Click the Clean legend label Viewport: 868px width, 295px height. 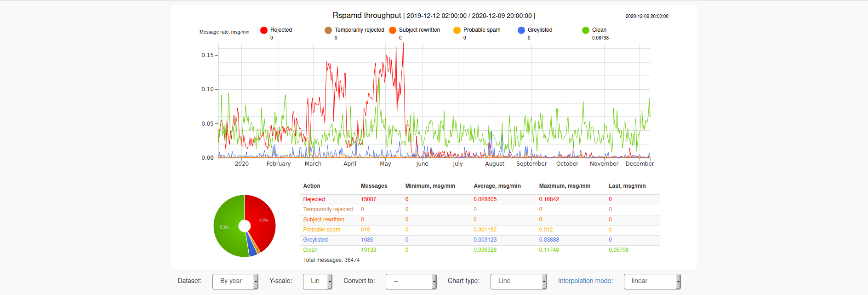(x=599, y=30)
